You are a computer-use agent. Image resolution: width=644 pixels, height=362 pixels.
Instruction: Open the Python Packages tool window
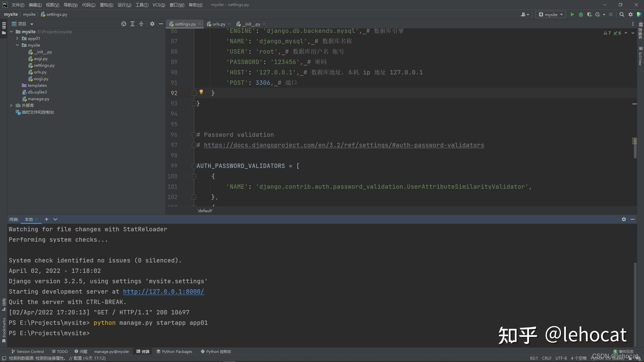[x=174, y=352]
